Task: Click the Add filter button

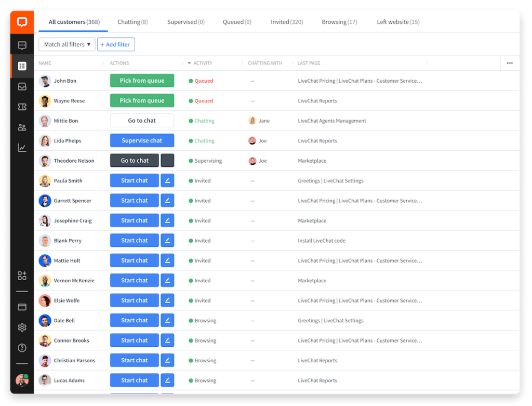Action: [116, 45]
